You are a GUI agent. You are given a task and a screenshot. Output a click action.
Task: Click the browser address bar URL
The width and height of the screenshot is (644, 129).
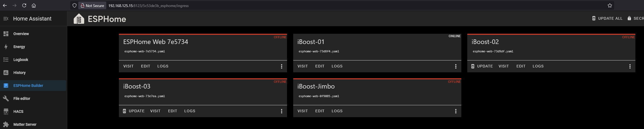(148, 6)
